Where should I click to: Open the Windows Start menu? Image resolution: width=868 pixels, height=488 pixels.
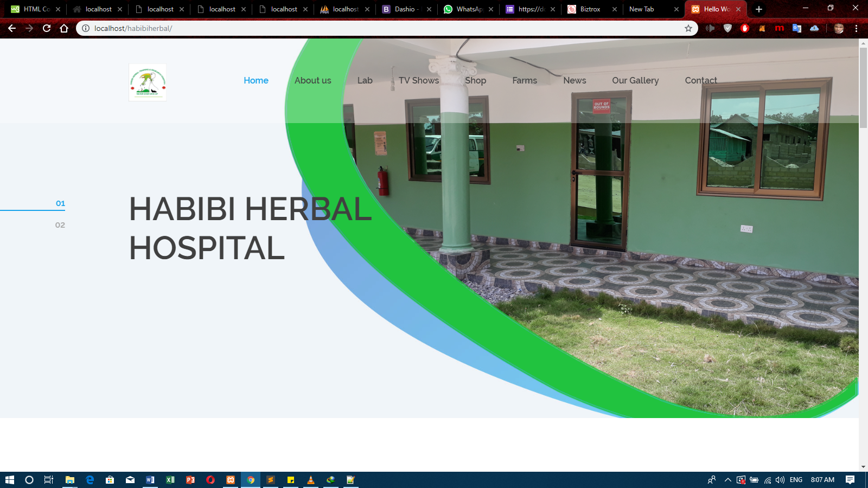9,480
